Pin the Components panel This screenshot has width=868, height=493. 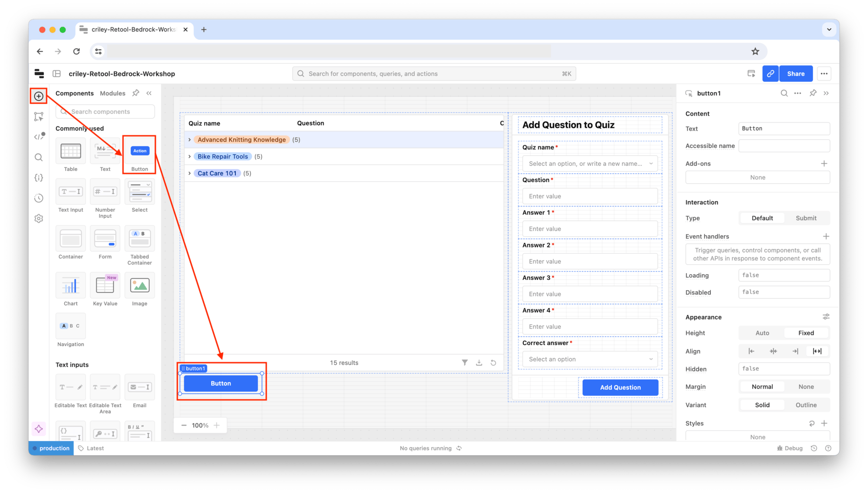(x=136, y=93)
